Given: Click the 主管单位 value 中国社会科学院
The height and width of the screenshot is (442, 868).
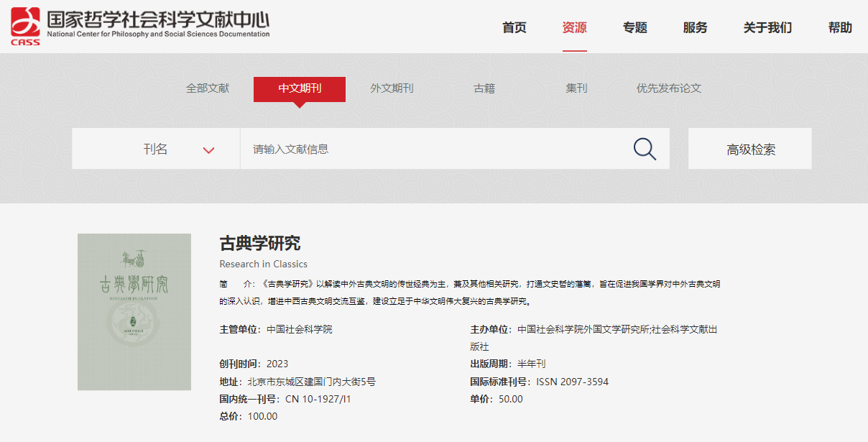Looking at the screenshot, I should (x=300, y=330).
